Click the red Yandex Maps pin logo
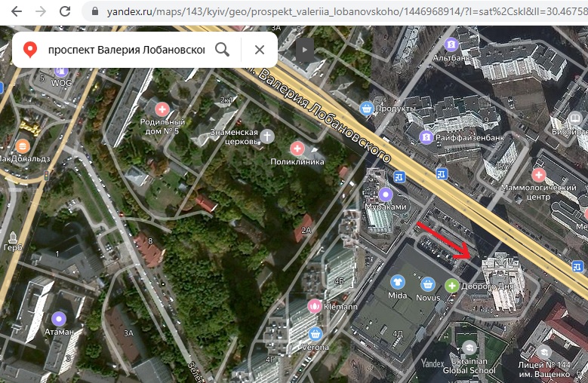588x383 pixels. pyautogui.click(x=30, y=50)
